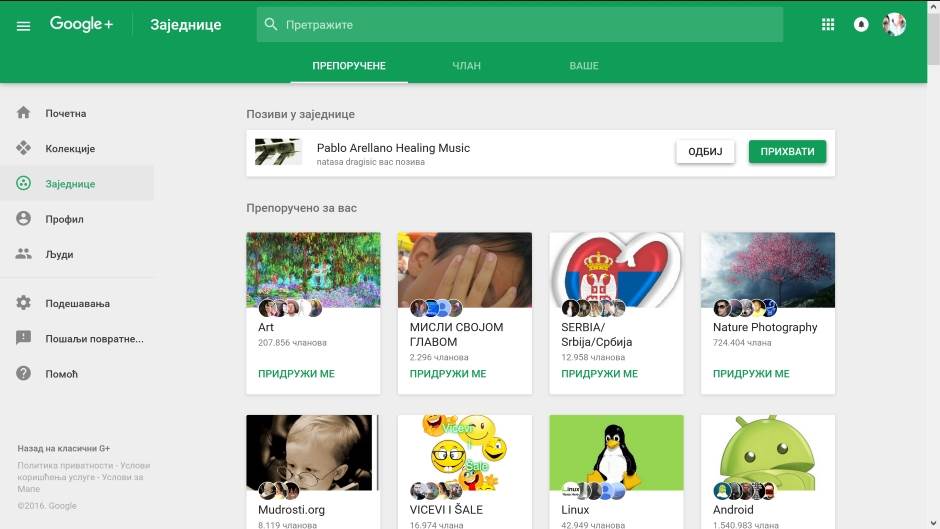Viewport: 940px width, 529px height.
Task: Click the Почетна home icon
Action: 24,113
